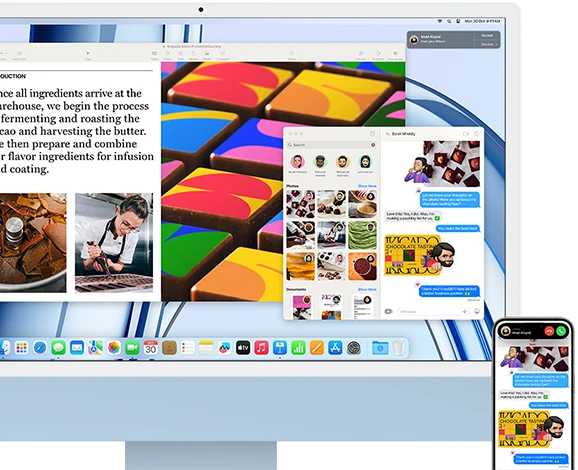This screenshot has height=470, width=578.
Task: Select the teal-ringed contact avatar
Action: (365, 161)
